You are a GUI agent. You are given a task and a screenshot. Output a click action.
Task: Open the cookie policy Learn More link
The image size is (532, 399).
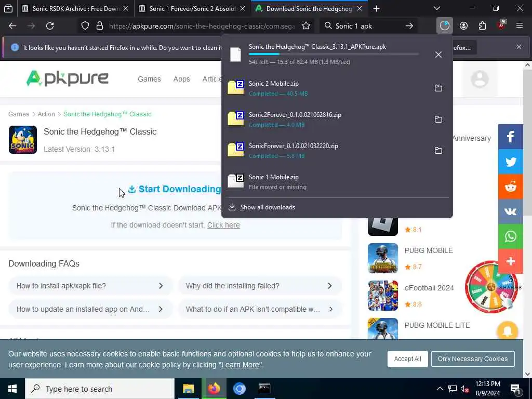240,365
